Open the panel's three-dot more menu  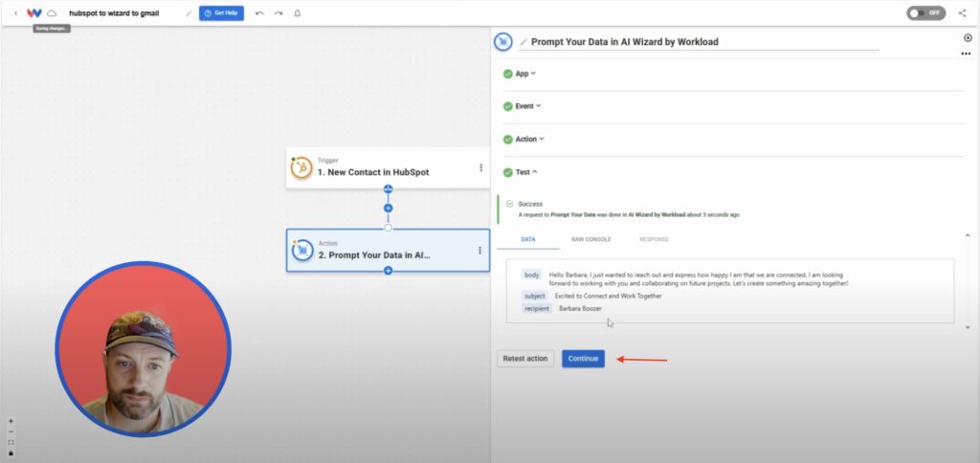(966, 55)
